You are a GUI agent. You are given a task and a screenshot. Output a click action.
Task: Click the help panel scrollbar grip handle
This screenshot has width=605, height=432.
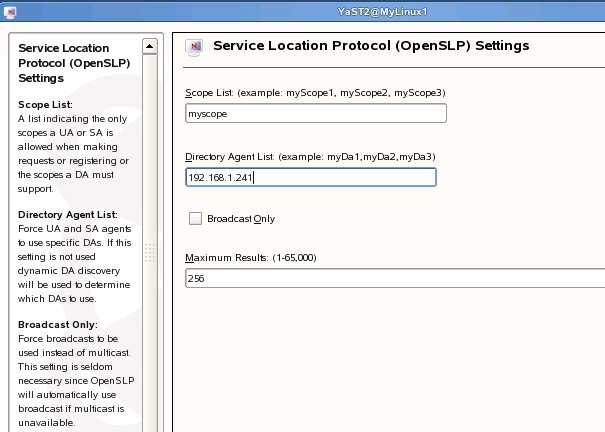[x=150, y=253]
